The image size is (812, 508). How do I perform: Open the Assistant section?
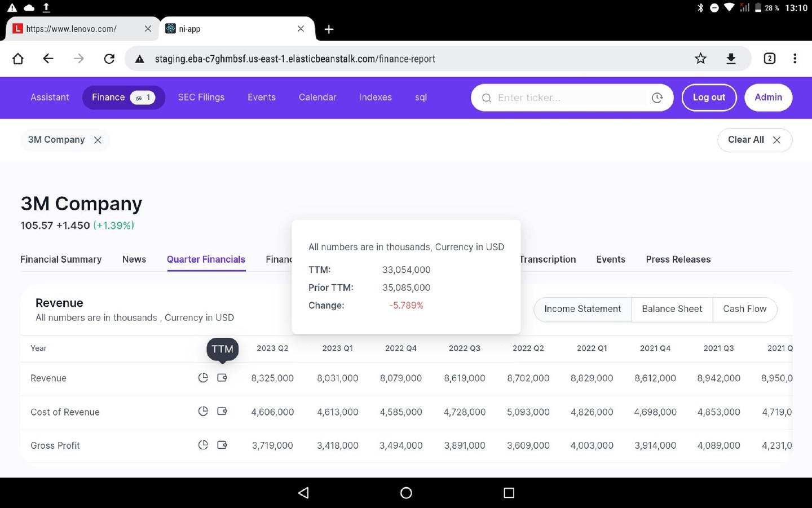(50, 98)
